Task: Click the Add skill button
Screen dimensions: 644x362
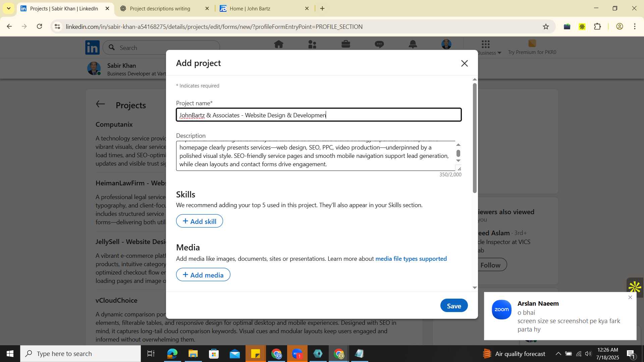Action: pos(200,221)
